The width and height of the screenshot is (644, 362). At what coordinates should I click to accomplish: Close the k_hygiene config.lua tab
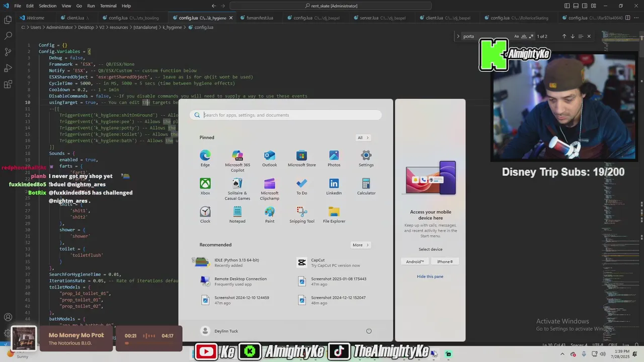coord(231,18)
